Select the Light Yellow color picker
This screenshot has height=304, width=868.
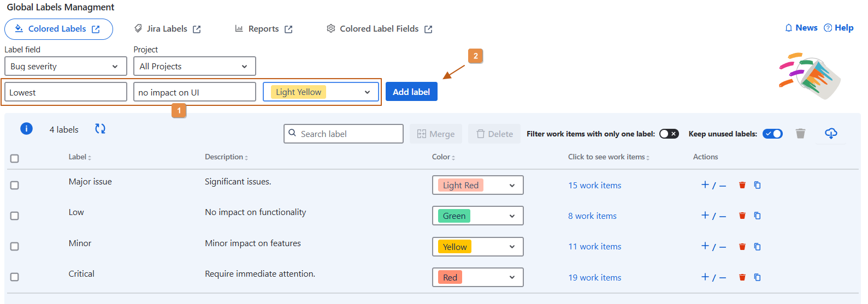click(x=321, y=92)
